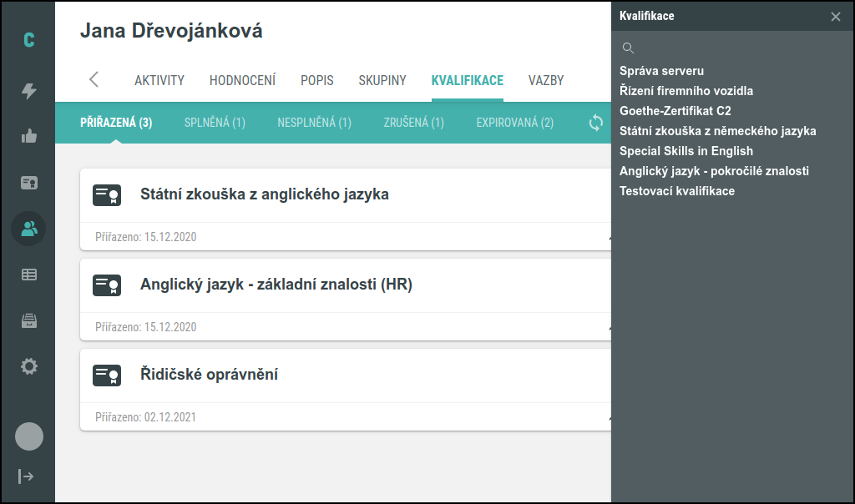Close the Kvalifikace panel

click(834, 16)
